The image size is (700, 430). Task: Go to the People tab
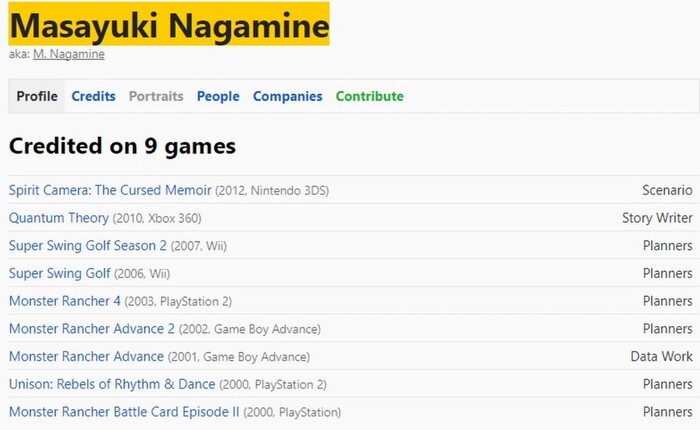218,97
